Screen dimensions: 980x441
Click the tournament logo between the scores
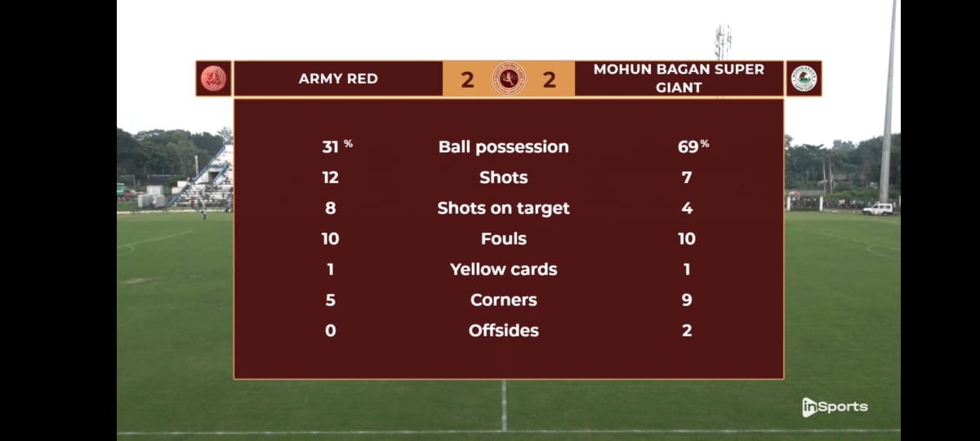tap(509, 79)
